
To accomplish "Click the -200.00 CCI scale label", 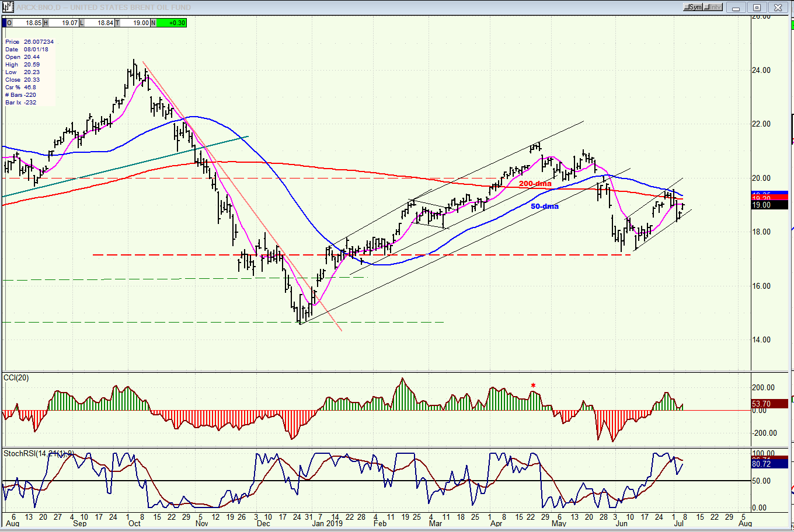I will coord(764,433).
